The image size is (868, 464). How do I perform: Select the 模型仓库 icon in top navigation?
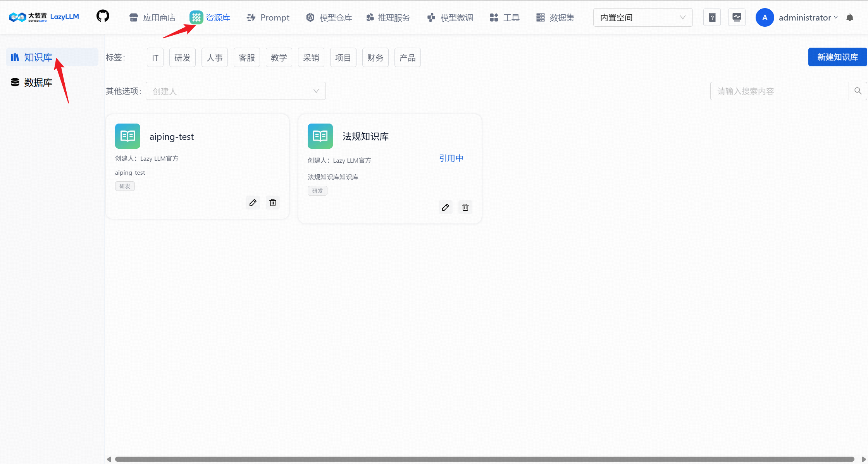[310, 17]
